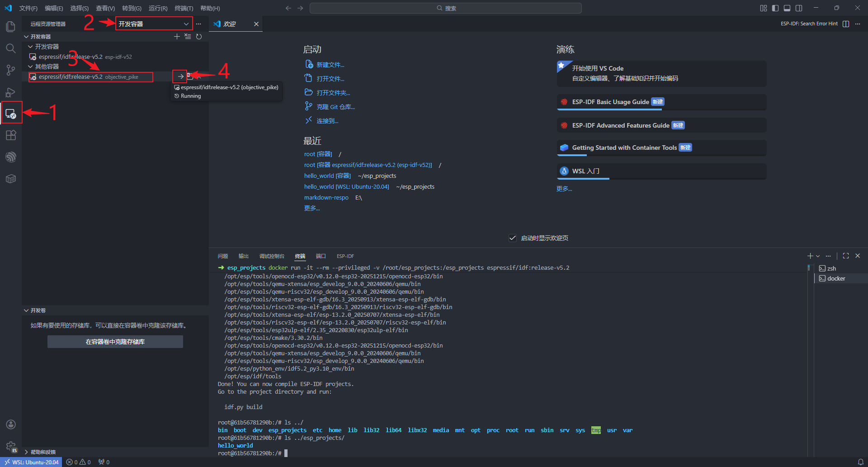
Task: Switch to the 输出 panel tab
Action: [244, 256]
